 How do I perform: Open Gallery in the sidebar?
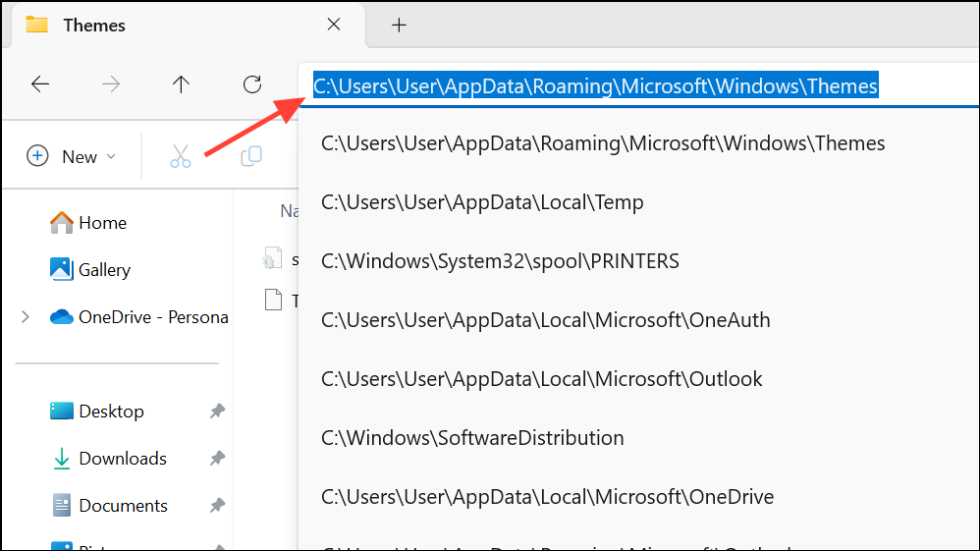(x=90, y=269)
